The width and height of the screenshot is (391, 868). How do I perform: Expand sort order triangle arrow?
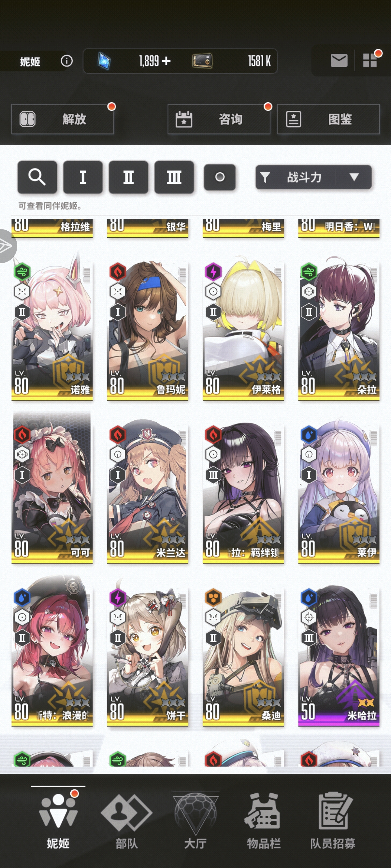[354, 177]
